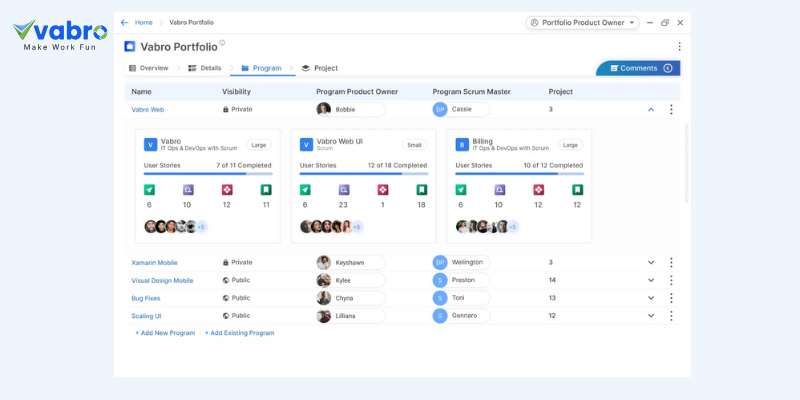Go to the Home breadcrumb
This screenshot has height=400, width=800.
[143, 22]
